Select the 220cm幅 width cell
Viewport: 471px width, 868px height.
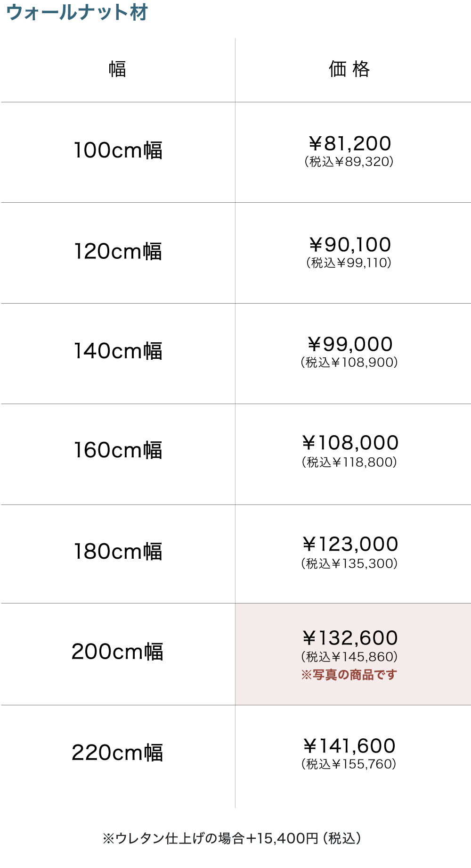(118, 753)
